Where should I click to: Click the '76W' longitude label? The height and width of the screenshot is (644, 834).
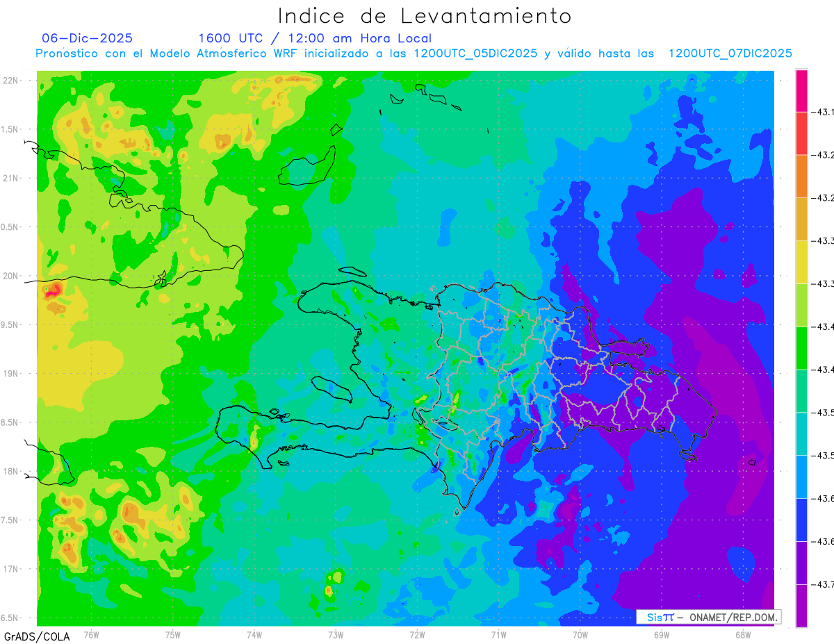click(91, 635)
